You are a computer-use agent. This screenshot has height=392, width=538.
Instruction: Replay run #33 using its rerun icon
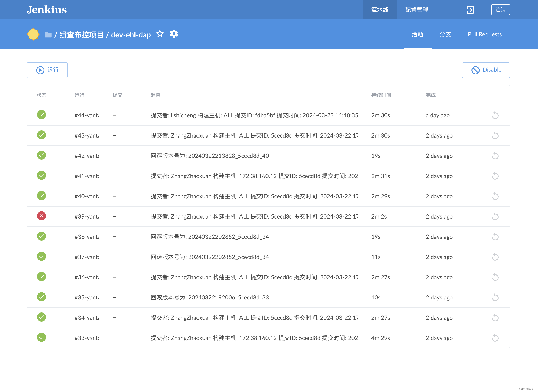tap(495, 338)
